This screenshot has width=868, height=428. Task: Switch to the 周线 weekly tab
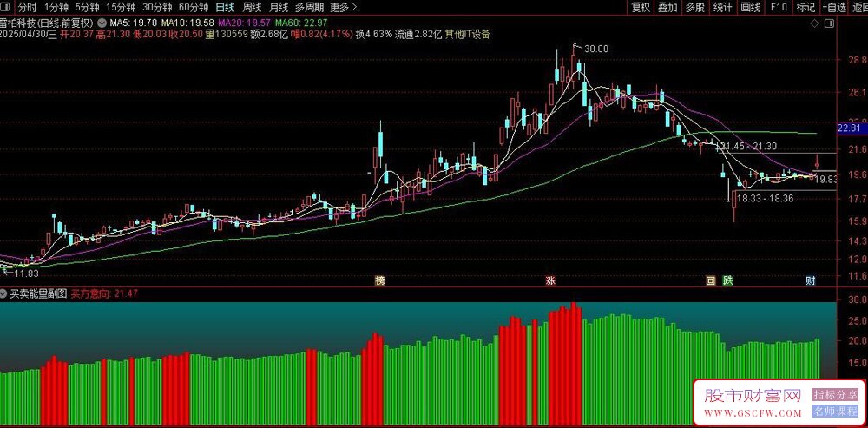point(252,7)
